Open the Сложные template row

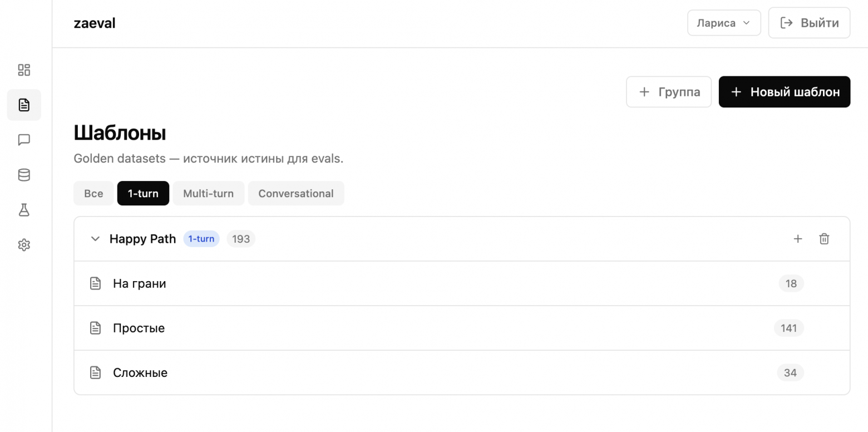[140, 372]
